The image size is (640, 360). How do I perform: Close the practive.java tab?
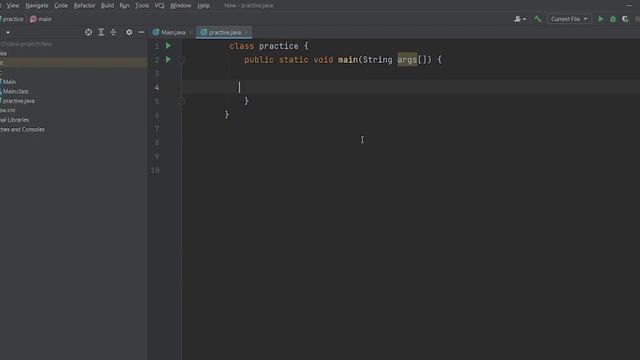247,32
